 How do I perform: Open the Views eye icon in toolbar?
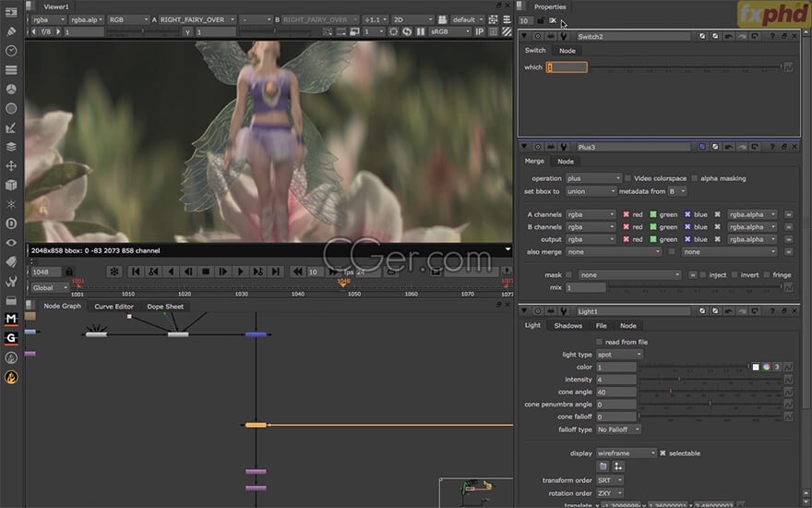point(11,243)
